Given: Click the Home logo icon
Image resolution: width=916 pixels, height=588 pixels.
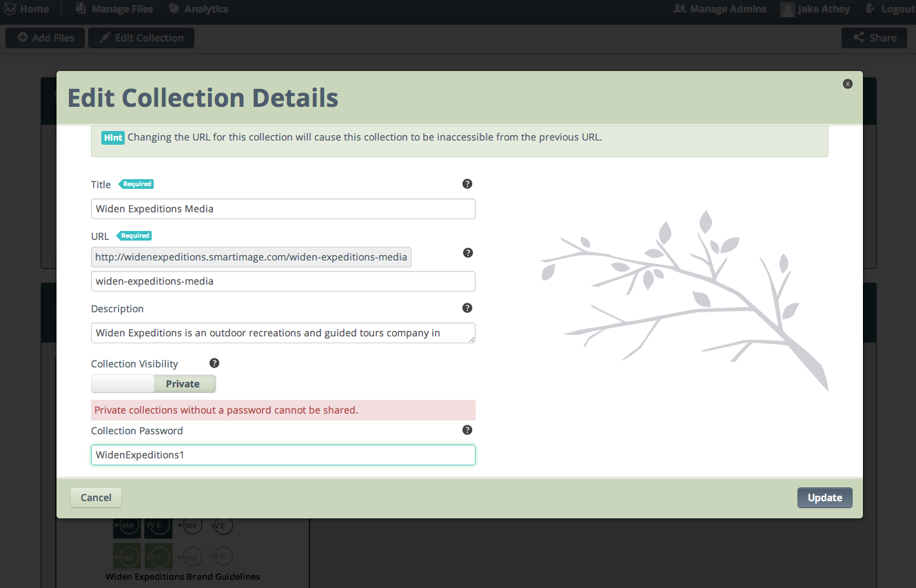Looking at the screenshot, I should coord(10,9).
